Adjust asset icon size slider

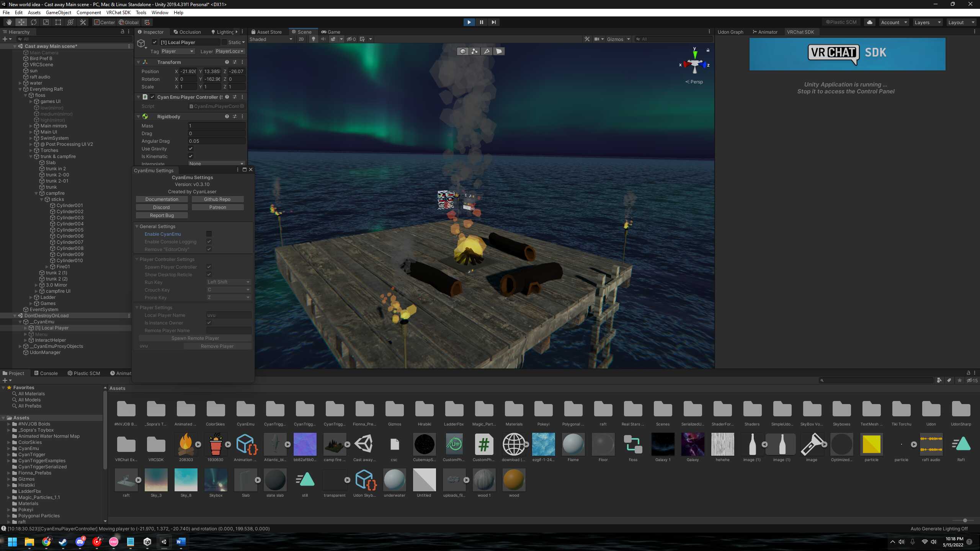click(965, 520)
